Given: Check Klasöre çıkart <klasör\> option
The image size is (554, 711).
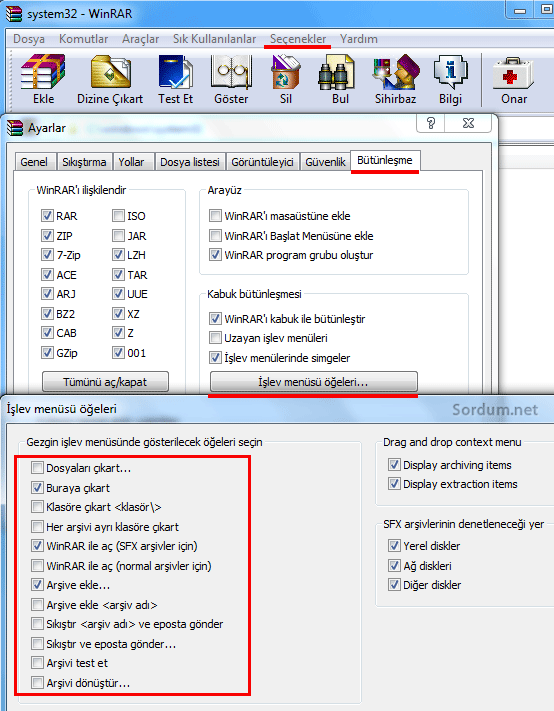Looking at the screenshot, I should click(x=37, y=506).
